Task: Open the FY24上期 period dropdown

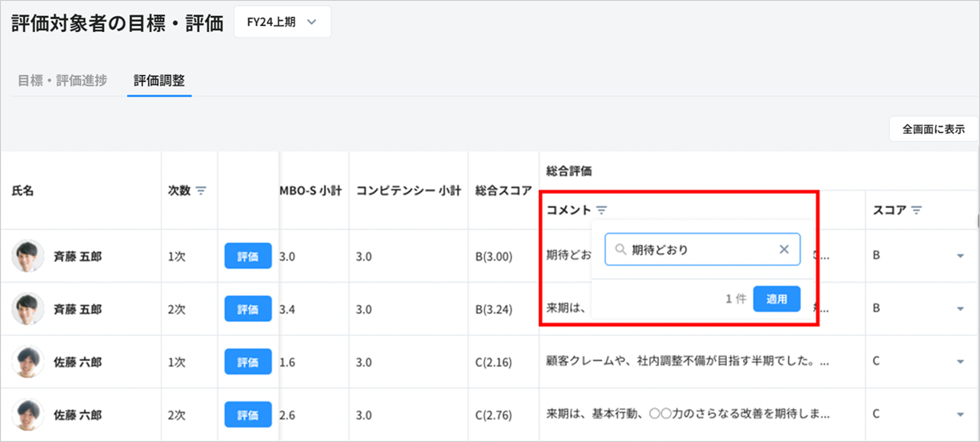Action: [x=282, y=22]
